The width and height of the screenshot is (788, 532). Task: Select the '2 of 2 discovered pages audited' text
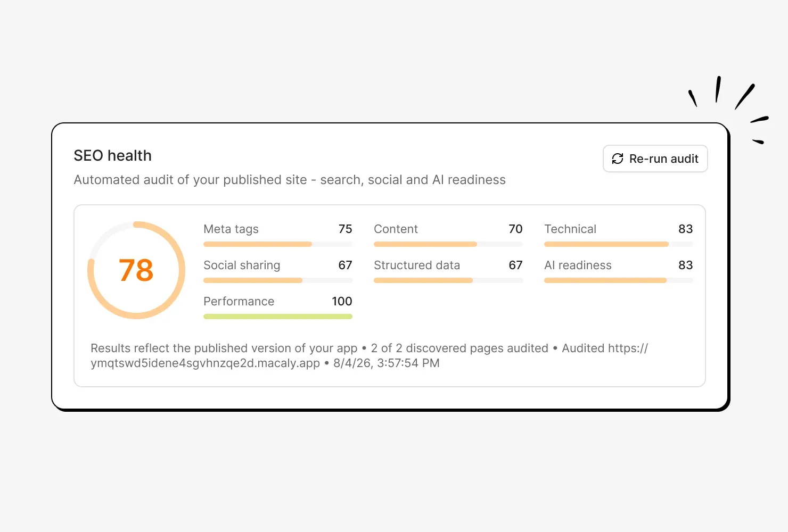tap(459, 348)
